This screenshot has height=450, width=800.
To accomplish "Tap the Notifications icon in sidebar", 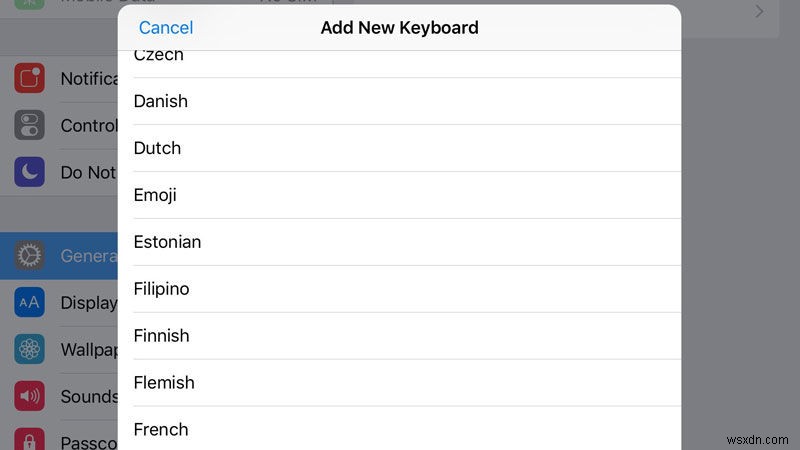I will (x=30, y=79).
